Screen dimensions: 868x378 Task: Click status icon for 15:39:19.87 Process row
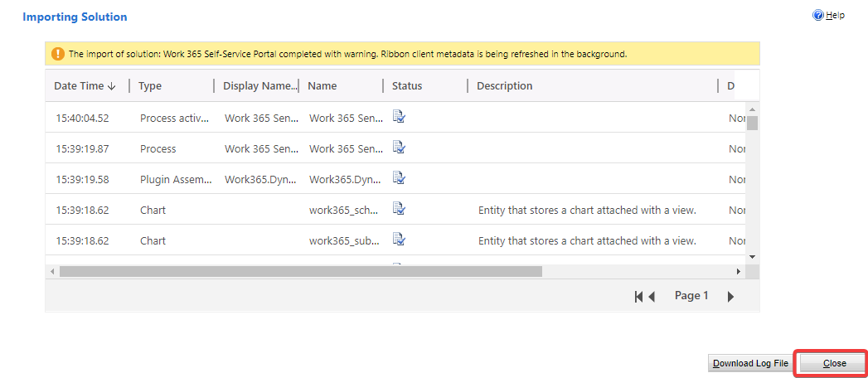[x=399, y=148]
